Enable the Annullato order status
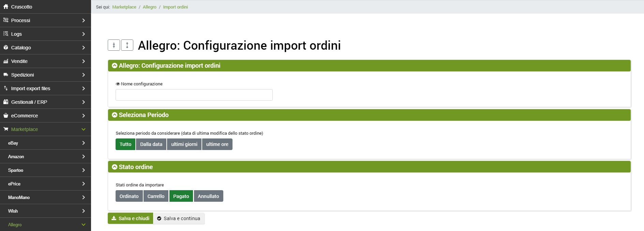This screenshot has width=644, height=231. [x=208, y=196]
